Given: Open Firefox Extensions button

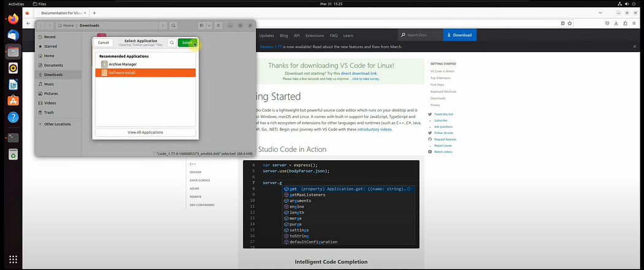Looking at the screenshot, I should pyautogui.click(x=625, y=23).
